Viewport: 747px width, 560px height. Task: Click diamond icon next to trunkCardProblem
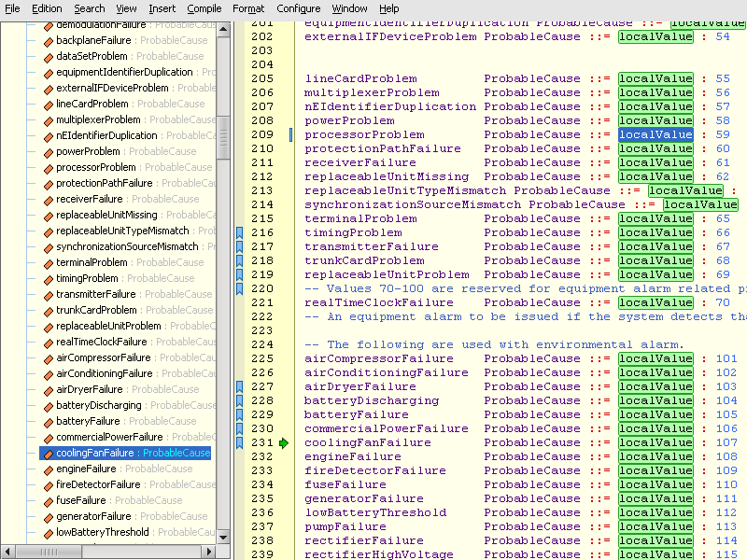pos(49,312)
